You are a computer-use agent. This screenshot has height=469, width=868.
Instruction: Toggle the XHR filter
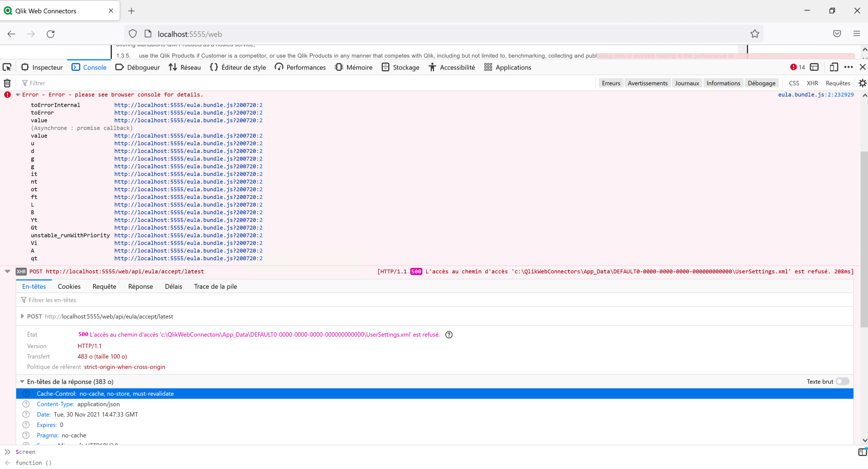812,83
